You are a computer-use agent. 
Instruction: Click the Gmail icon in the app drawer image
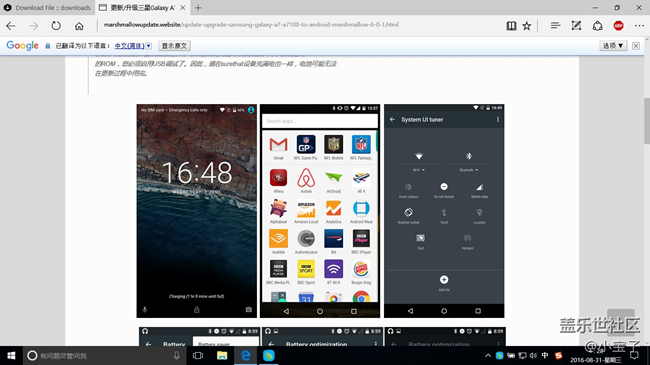(x=278, y=145)
